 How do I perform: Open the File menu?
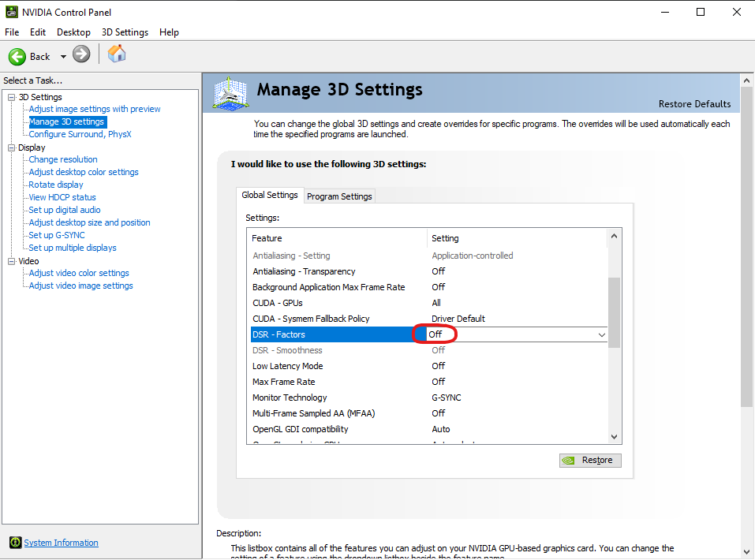12,32
